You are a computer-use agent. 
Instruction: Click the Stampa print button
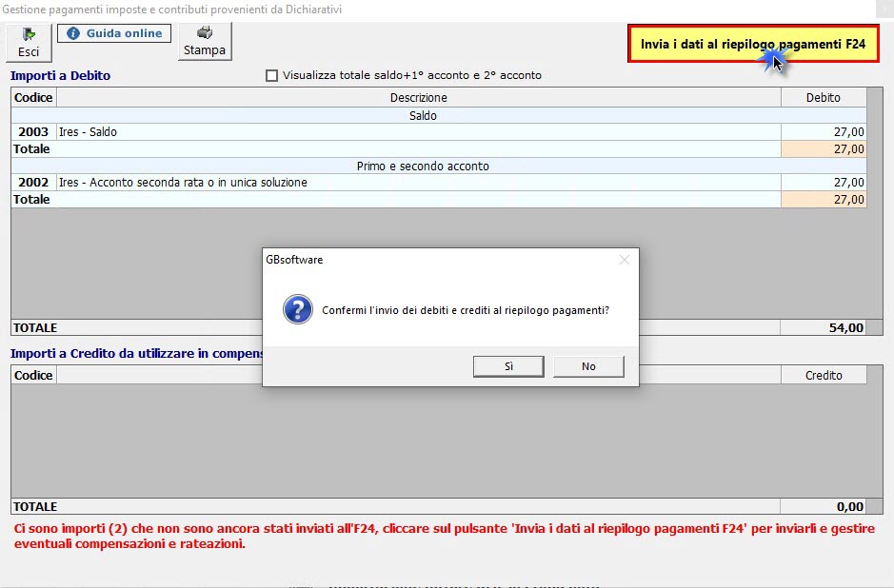205,42
